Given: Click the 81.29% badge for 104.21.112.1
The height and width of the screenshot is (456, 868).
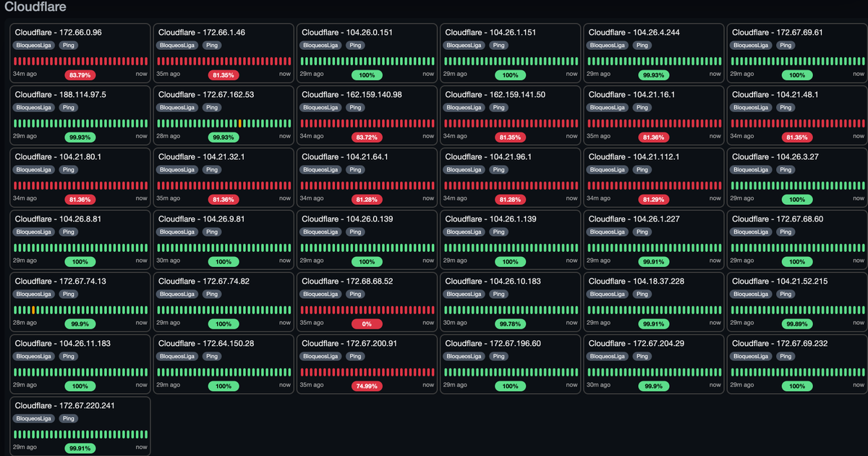Looking at the screenshot, I should [654, 199].
